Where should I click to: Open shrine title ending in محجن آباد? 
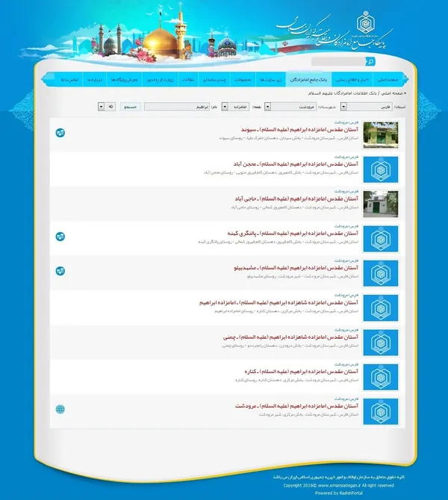pos(296,164)
